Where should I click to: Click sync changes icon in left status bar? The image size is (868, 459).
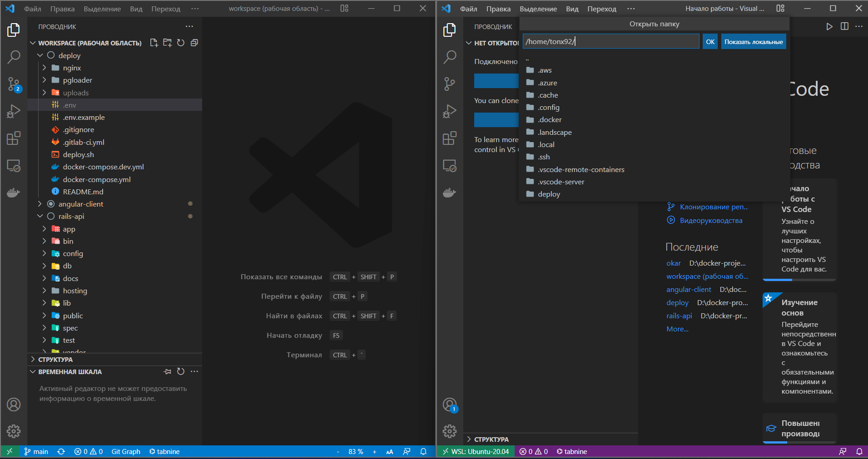(61, 451)
